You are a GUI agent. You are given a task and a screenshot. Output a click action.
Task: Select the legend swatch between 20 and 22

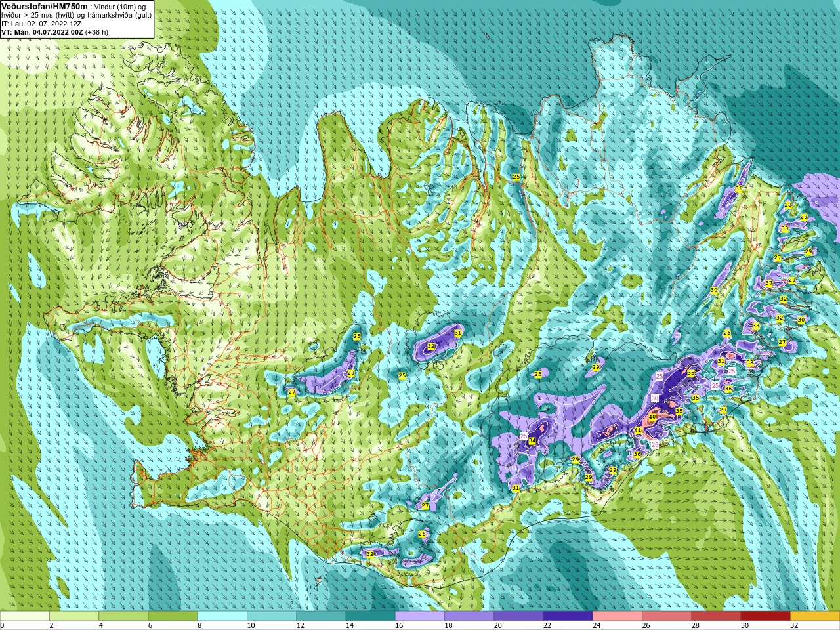click(518, 616)
